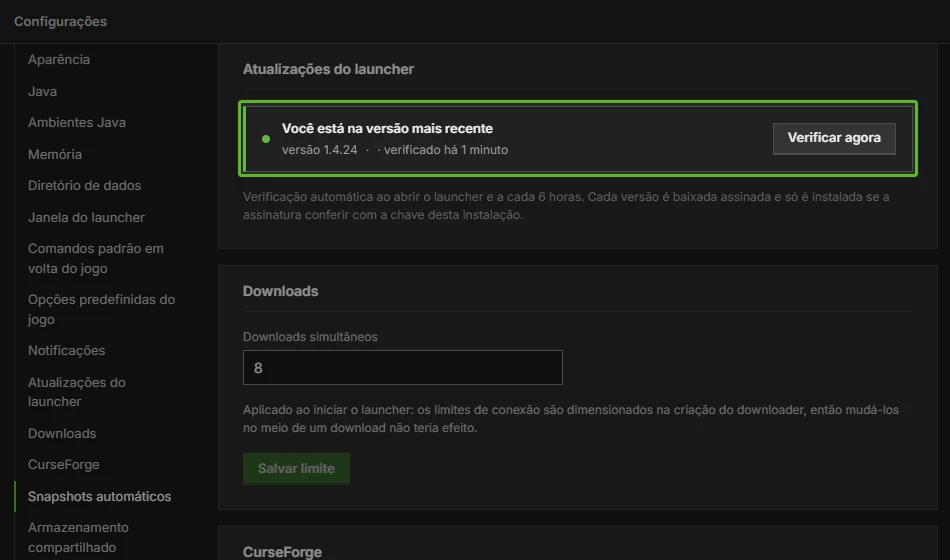Click the Salvar limite button
Image resolution: width=950 pixels, height=560 pixels.
tap(296, 468)
